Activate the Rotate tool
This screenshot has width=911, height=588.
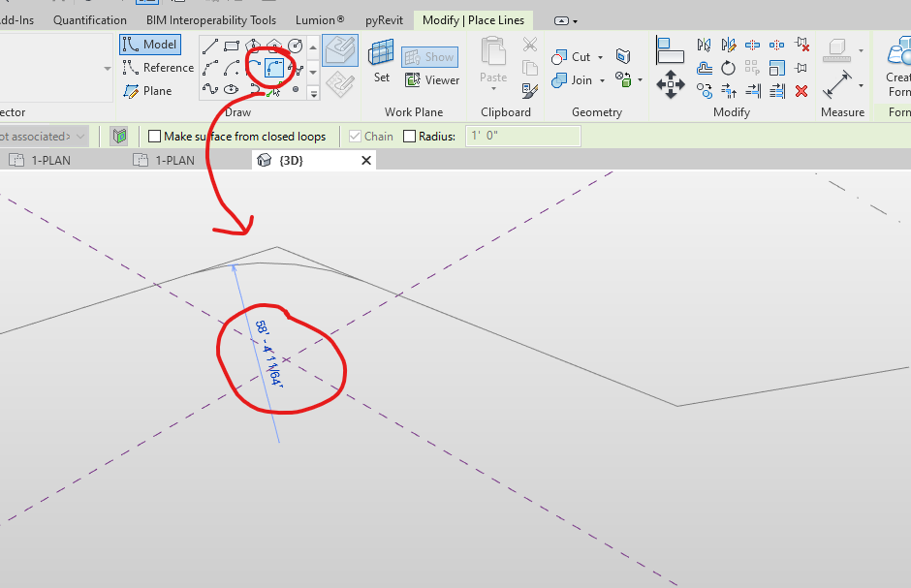tap(727, 68)
